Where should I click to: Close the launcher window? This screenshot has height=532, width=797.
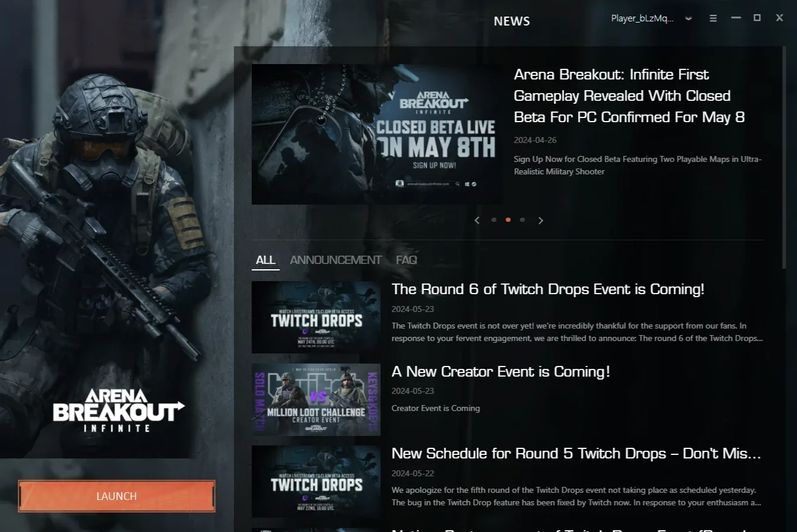(x=780, y=18)
